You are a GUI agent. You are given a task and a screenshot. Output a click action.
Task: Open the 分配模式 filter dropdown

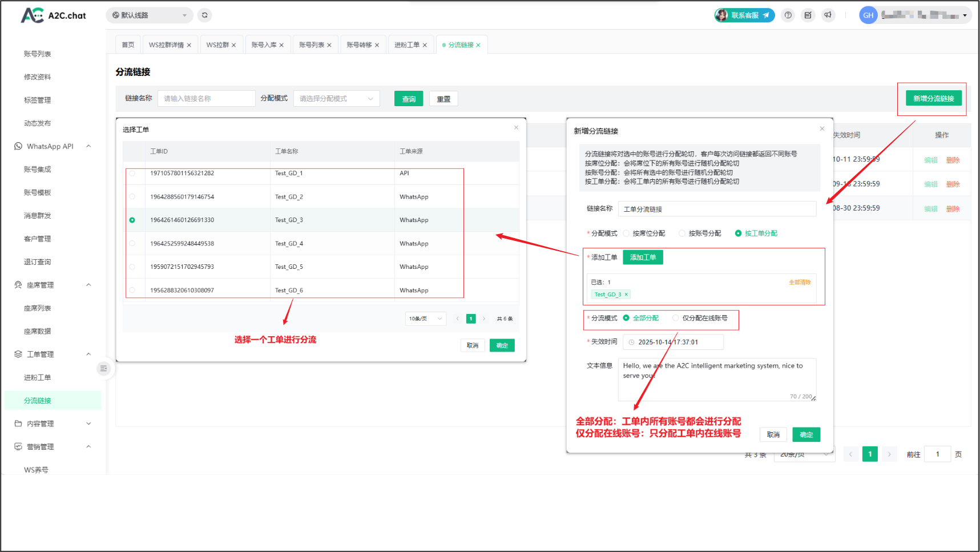click(x=336, y=99)
